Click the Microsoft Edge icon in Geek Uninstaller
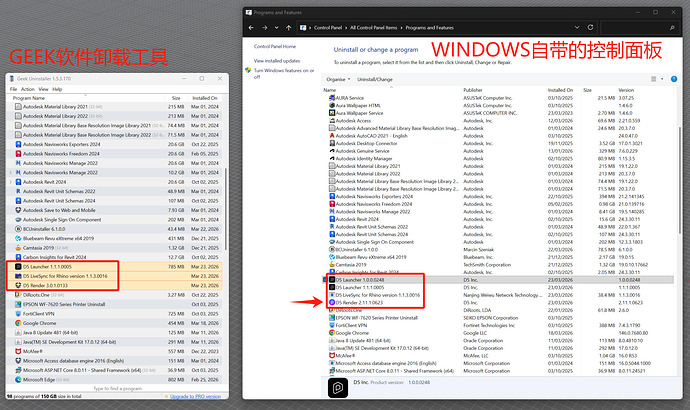 pos(18,379)
